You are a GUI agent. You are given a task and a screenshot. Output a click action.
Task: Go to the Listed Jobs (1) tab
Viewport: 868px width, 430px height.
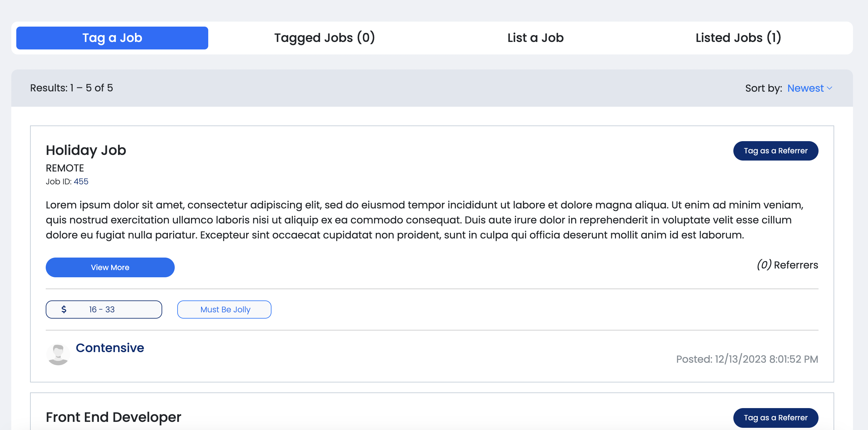tap(738, 38)
